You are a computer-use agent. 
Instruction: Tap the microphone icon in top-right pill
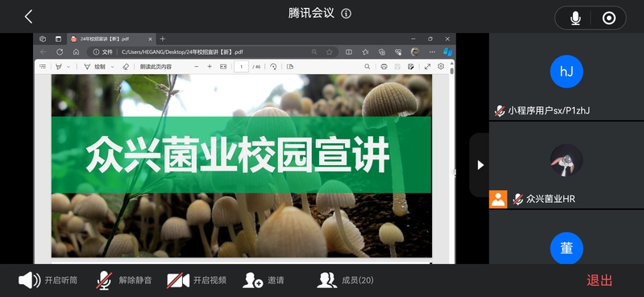click(575, 18)
